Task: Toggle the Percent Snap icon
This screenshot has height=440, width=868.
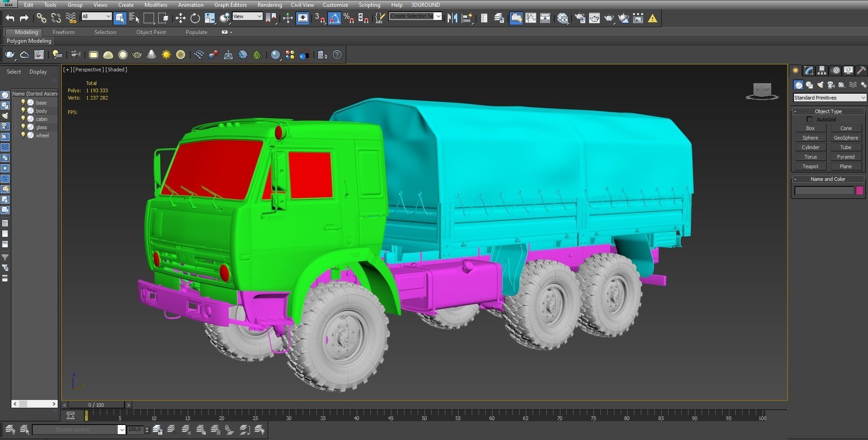Action: (349, 18)
